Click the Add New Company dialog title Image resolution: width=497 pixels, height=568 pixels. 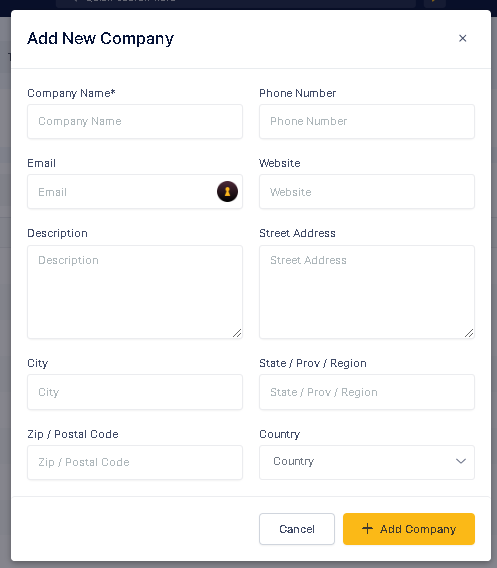pos(100,38)
